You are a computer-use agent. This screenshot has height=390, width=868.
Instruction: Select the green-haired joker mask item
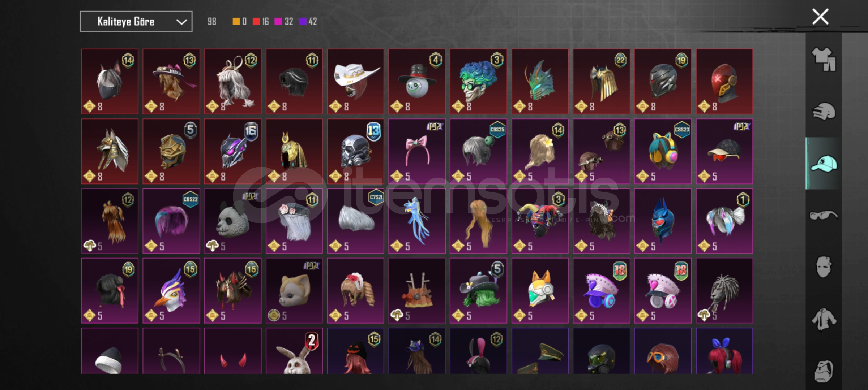click(x=478, y=82)
